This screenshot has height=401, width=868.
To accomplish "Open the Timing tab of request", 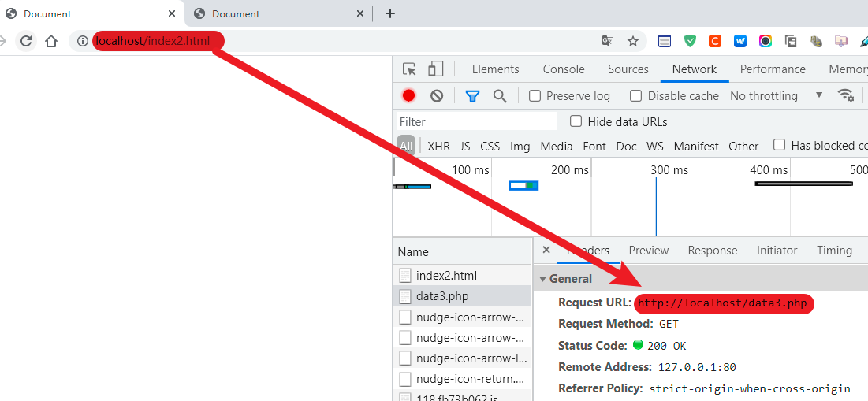I will (834, 251).
